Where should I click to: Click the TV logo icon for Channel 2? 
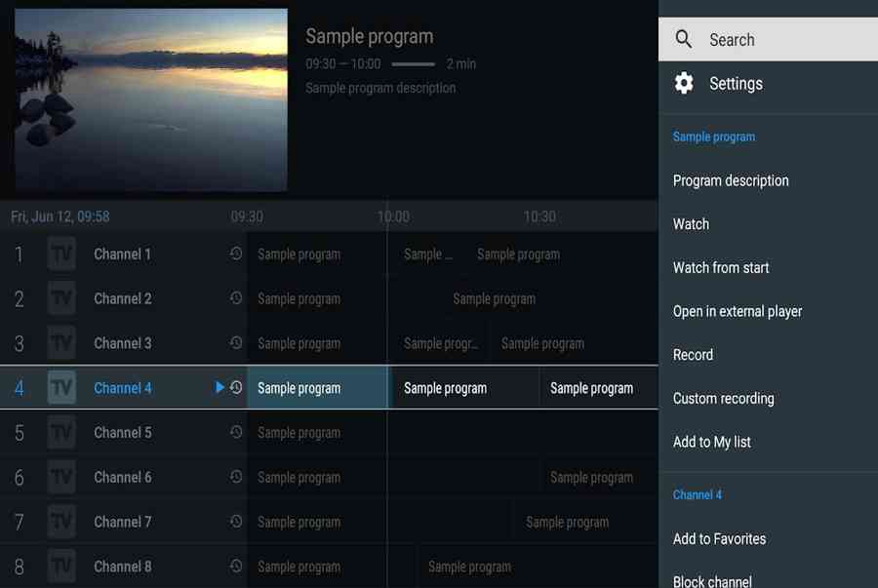(61, 298)
